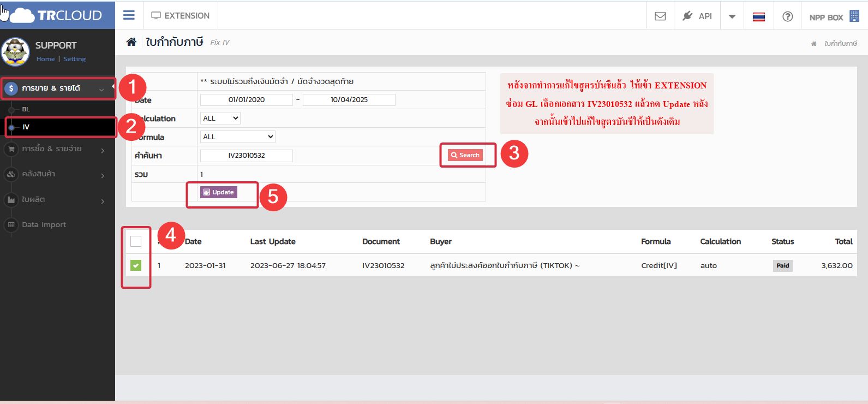Uncheck the IV23010532 row checkbox

[x=136, y=265]
